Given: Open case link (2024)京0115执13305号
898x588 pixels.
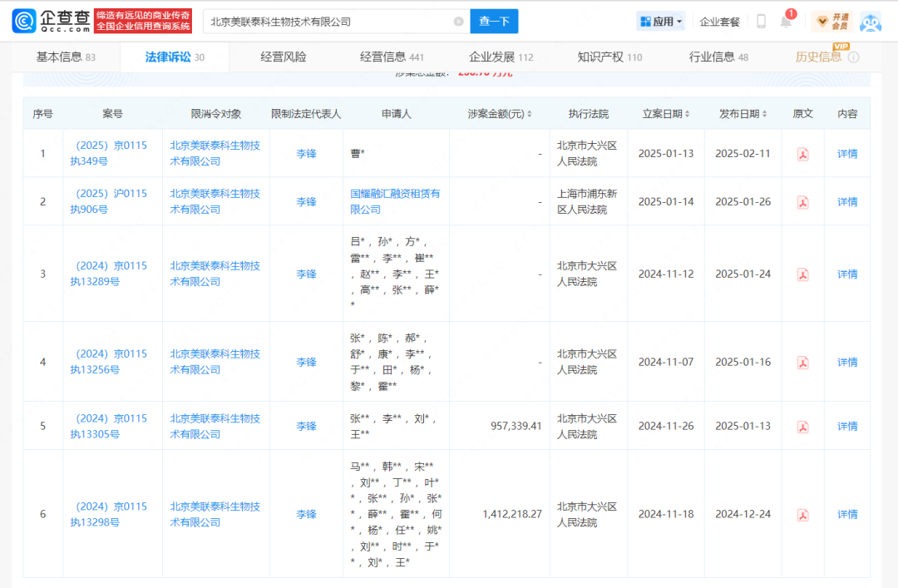Looking at the screenshot, I should coord(109,427).
